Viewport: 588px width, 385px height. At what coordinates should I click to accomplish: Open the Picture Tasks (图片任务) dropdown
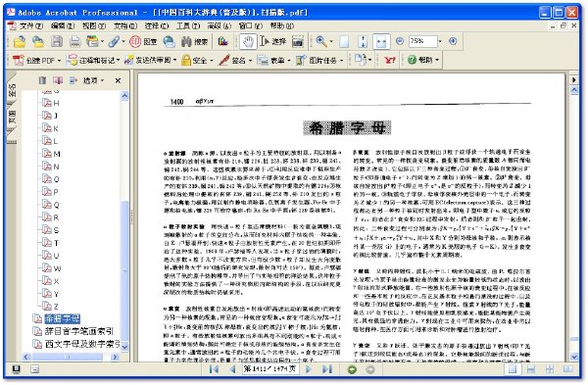319,60
